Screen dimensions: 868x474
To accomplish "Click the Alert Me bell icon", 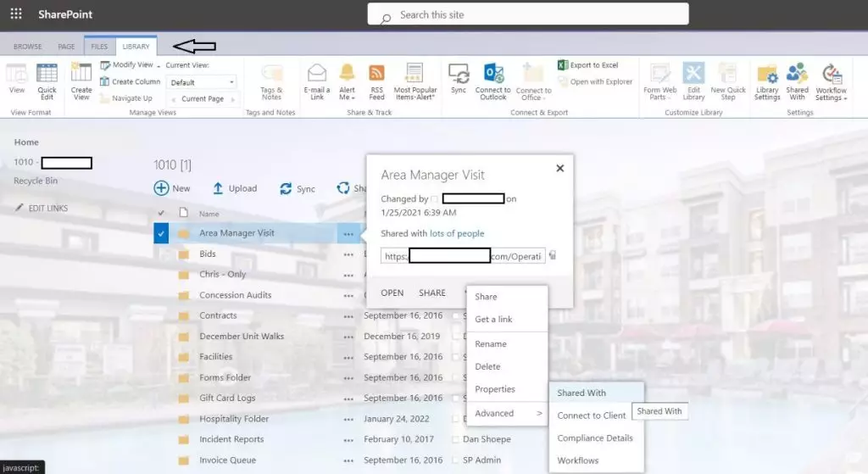I will [x=347, y=74].
